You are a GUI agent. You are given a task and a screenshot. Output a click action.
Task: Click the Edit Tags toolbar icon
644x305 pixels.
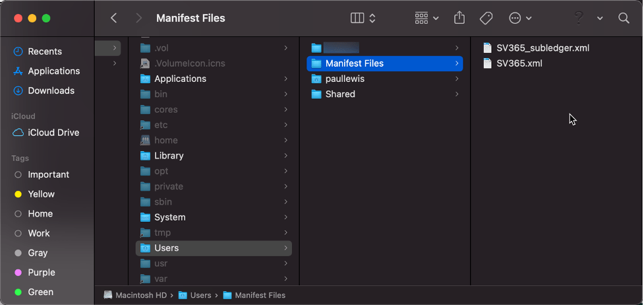click(486, 18)
